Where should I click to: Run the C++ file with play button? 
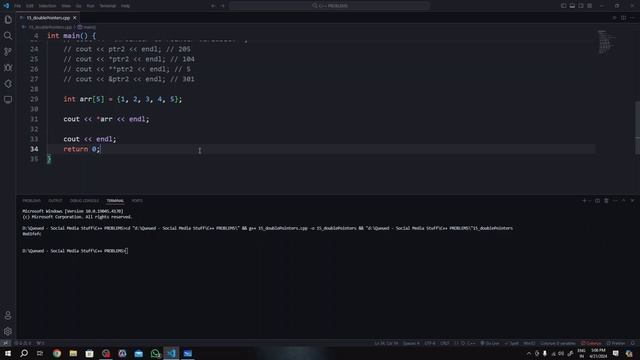click(x=614, y=18)
